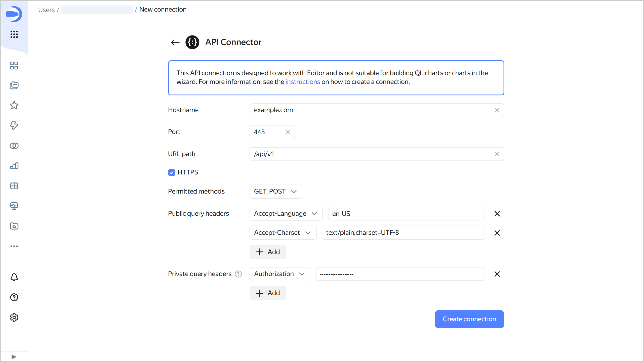Open the Authorization header dropdown

point(279,274)
